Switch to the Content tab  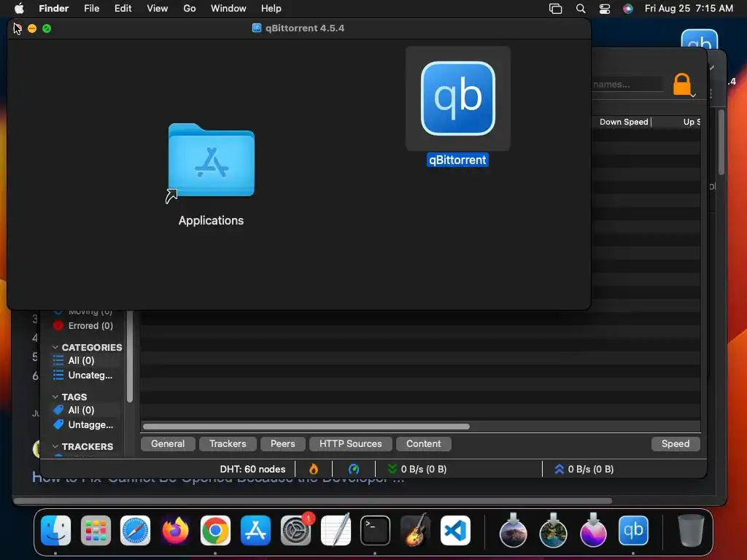424,444
